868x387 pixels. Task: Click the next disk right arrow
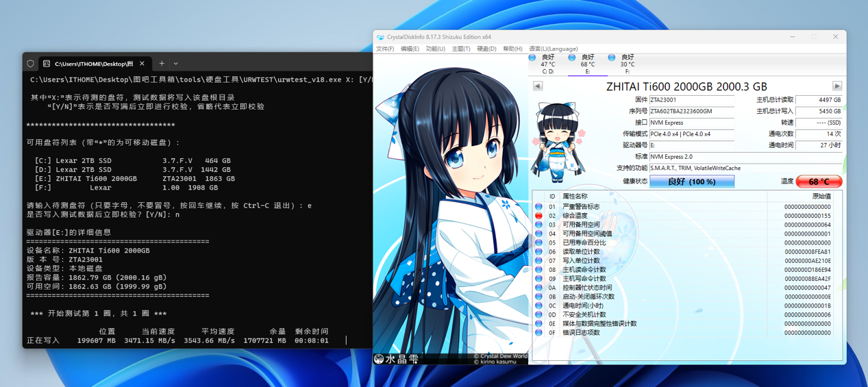(836, 86)
